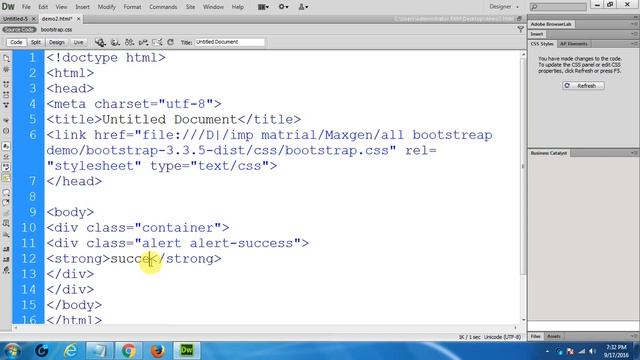Viewport: 640px width, 360px height.
Task: Show Source Code of the document
Action: click(x=19, y=29)
